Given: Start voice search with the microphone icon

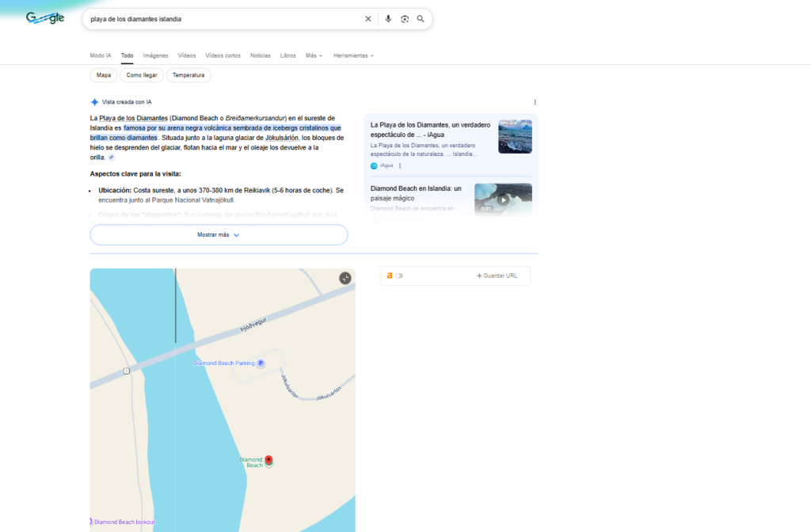Looking at the screenshot, I should click(x=388, y=19).
